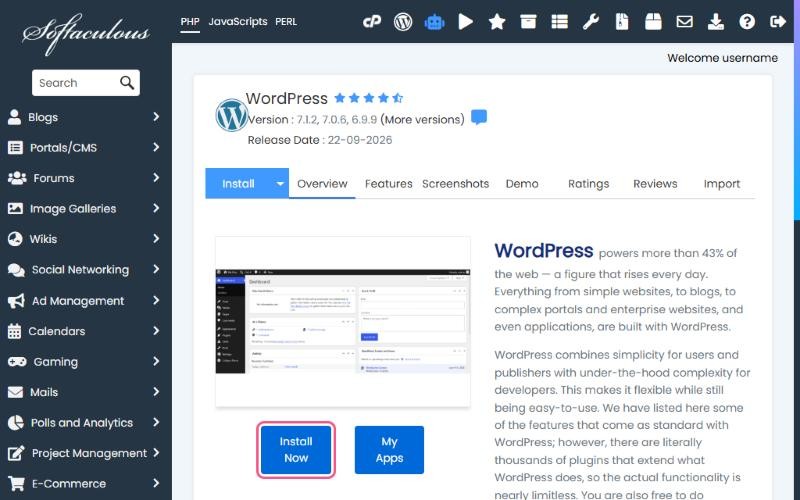Expand the Portals/CMS category chevron
Image resolution: width=800 pixels, height=500 pixels.
point(156,147)
